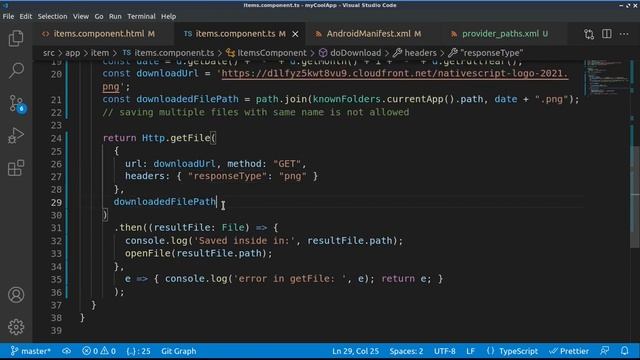The width and height of the screenshot is (640, 360).
Task: Click the headers breadcrumb
Action: 420,53
